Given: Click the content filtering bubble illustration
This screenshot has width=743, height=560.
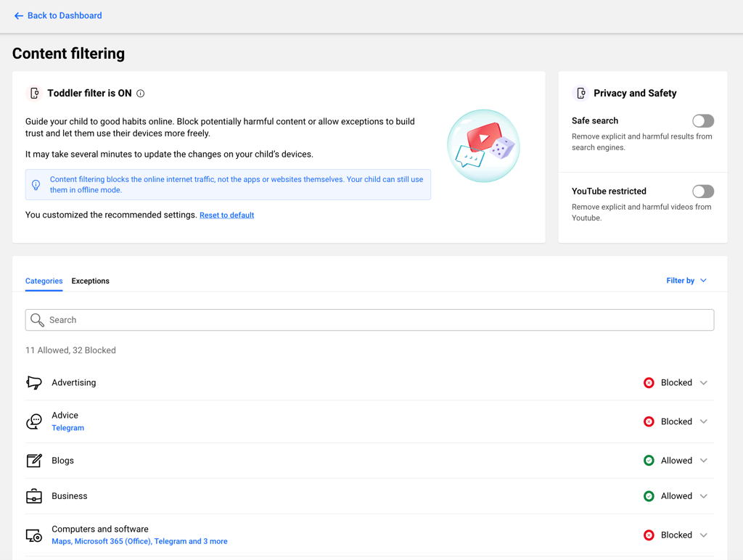Looking at the screenshot, I should (x=483, y=146).
